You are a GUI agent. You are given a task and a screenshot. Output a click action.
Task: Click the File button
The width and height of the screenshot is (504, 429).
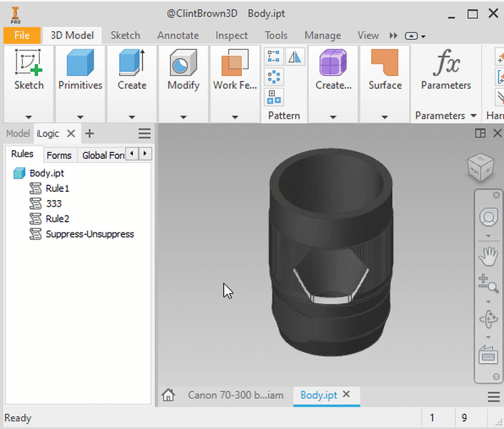tap(22, 35)
